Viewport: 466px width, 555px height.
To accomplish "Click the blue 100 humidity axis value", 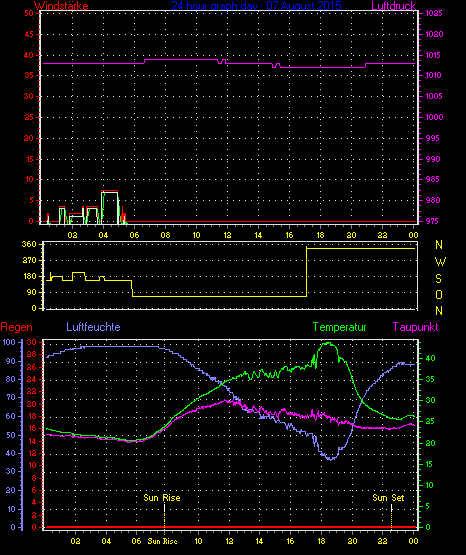I will (x=9, y=342).
